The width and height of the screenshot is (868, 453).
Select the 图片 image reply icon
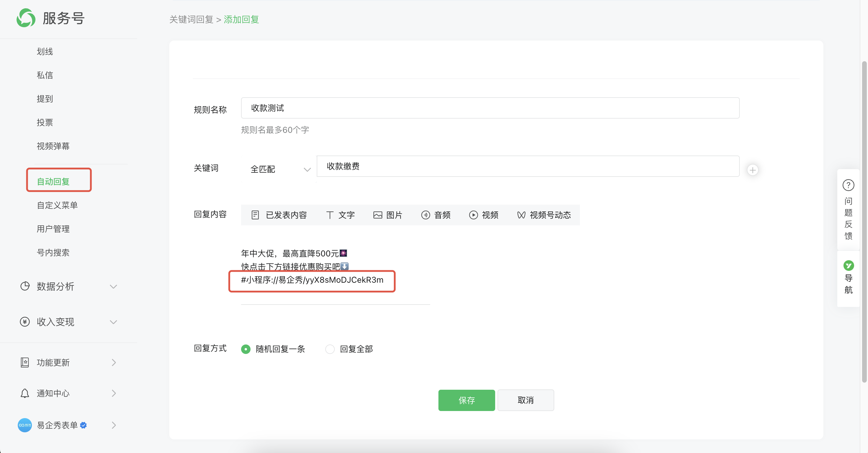pyautogui.click(x=377, y=215)
